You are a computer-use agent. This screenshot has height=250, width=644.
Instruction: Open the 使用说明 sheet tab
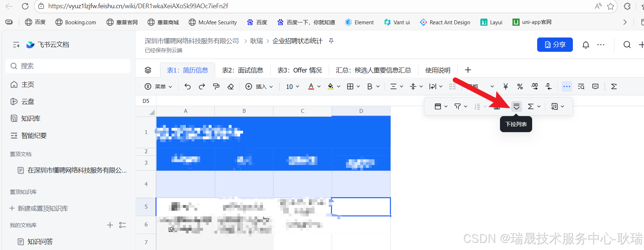[438, 70]
